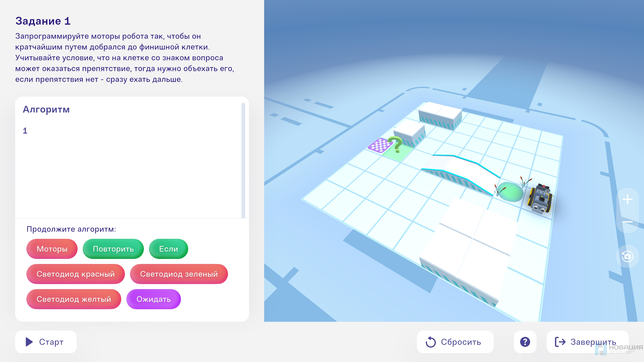
Task: Add Светодиод зеленый command
Action: pos(179,274)
